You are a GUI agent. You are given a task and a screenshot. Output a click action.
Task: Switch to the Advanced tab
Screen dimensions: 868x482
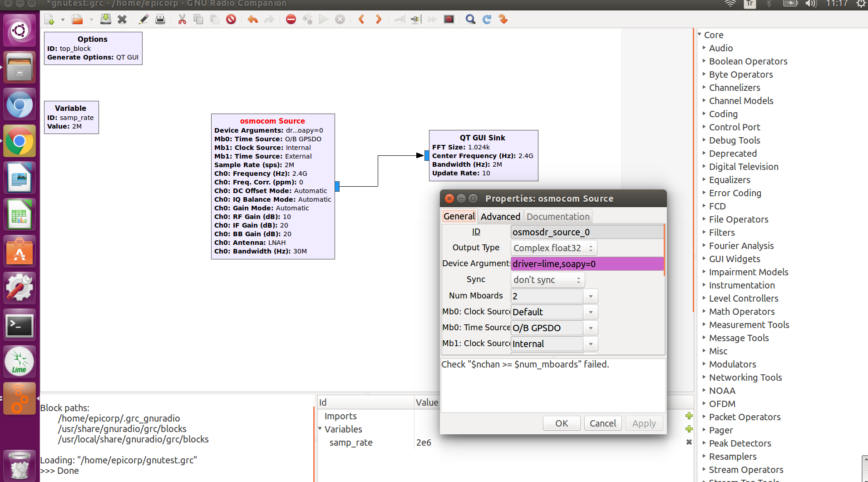[x=500, y=217]
